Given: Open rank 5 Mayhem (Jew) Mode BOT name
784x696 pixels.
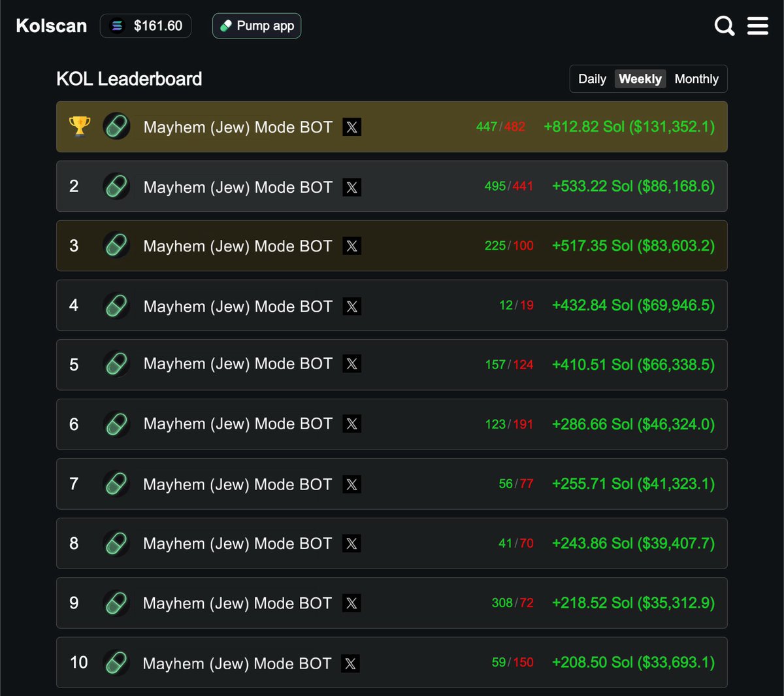Looking at the screenshot, I should (238, 364).
